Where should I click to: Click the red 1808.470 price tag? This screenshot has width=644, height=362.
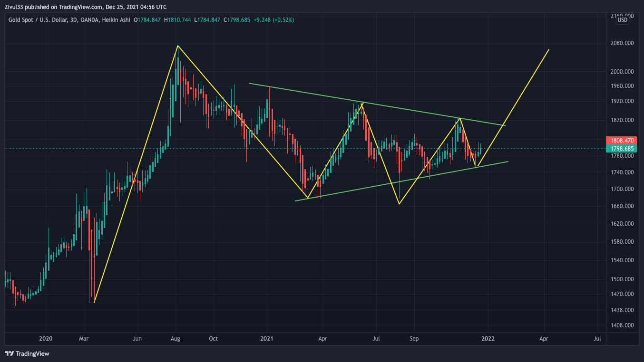(621, 141)
